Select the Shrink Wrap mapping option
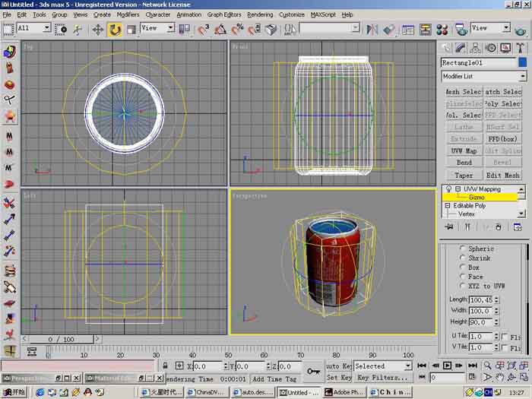Viewport: 532px width, 399px height. coord(462,258)
